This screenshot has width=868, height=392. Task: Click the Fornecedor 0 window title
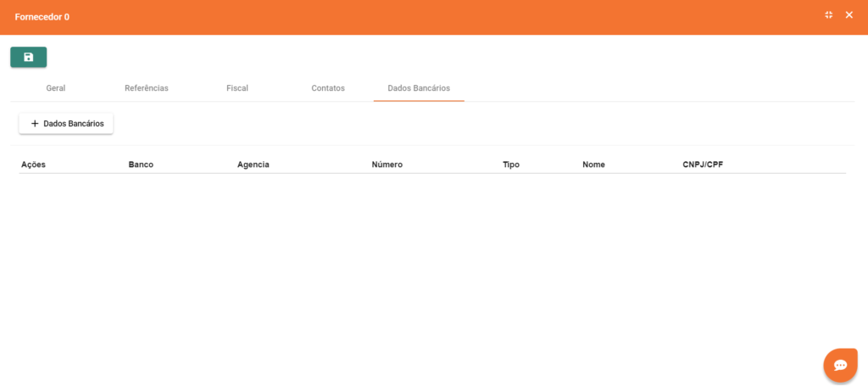coord(42,17)
